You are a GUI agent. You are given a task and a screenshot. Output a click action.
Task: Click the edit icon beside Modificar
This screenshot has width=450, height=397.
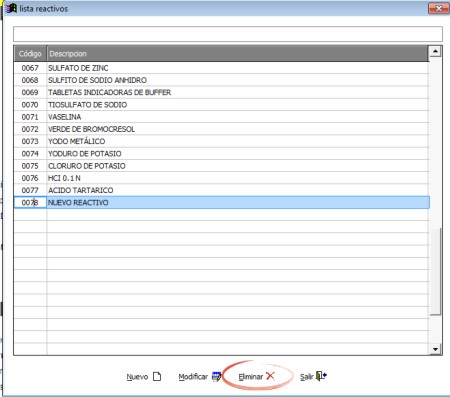point(217,377)
